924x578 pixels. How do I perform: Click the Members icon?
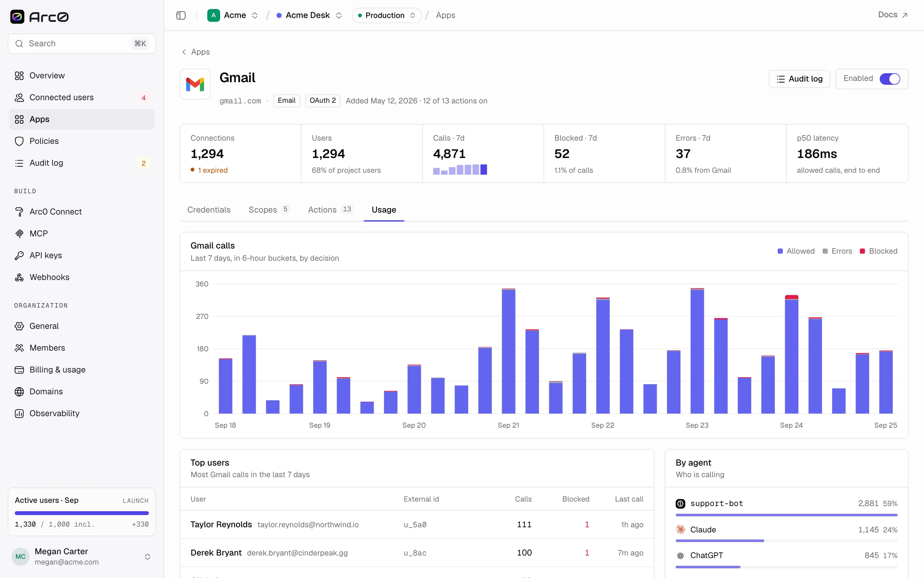click(x=19, y=348)
